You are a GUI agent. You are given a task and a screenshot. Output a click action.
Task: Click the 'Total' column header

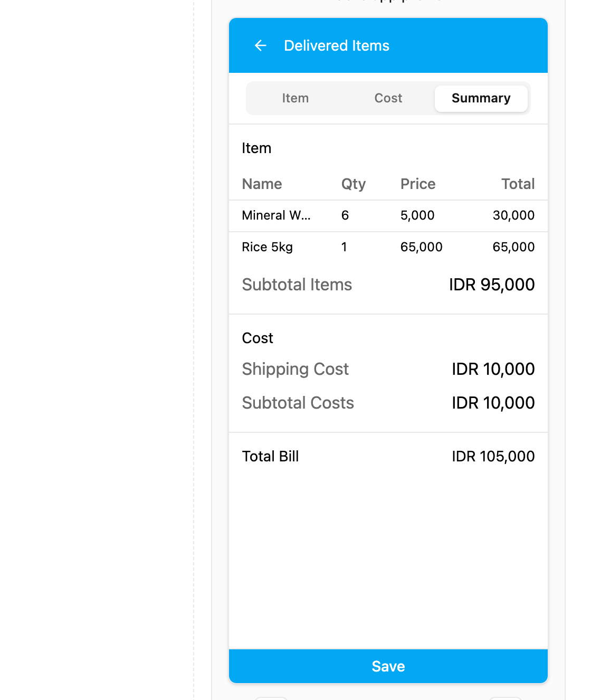point(518,184)
